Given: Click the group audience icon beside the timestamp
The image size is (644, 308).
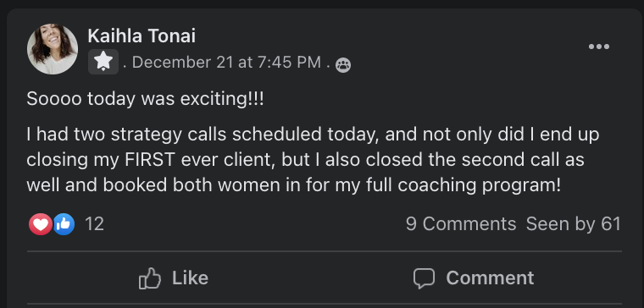Looking at the screenshot, I should (343, 65).
